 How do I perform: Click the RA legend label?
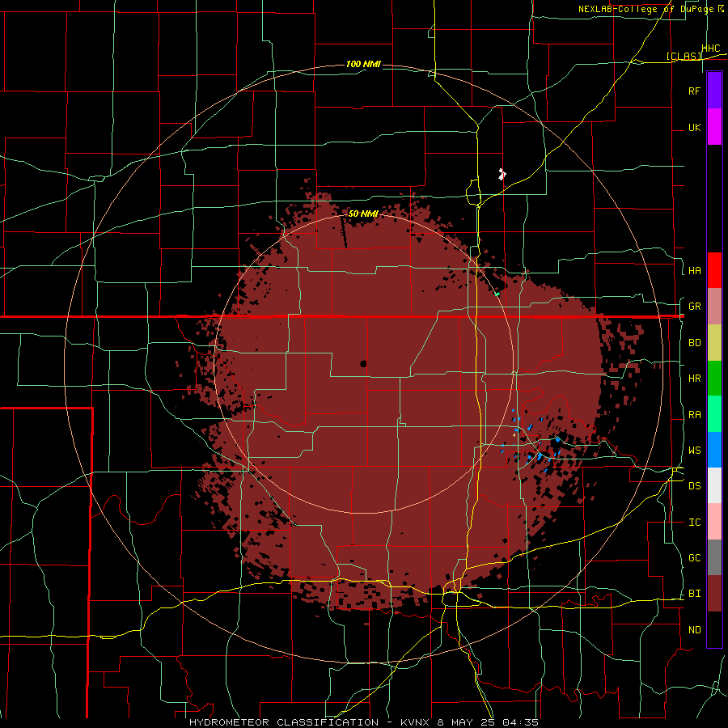click(x=694, y=415)
